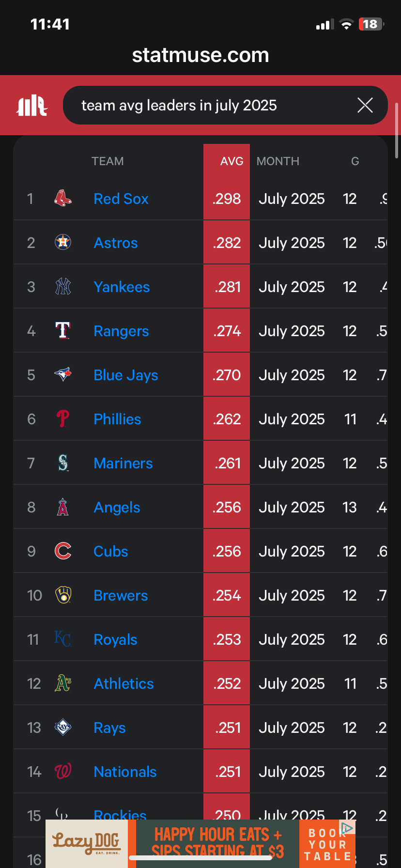Sort by the MONTH column header
The height and width of the screenshot is (868, 401).
tap(278, 161)
